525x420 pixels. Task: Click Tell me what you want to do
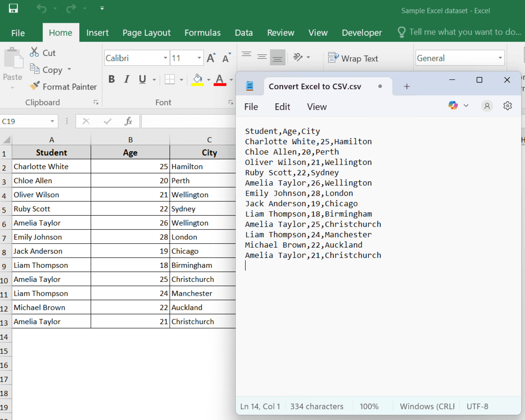pyautogui.click(x=459, y=32)
